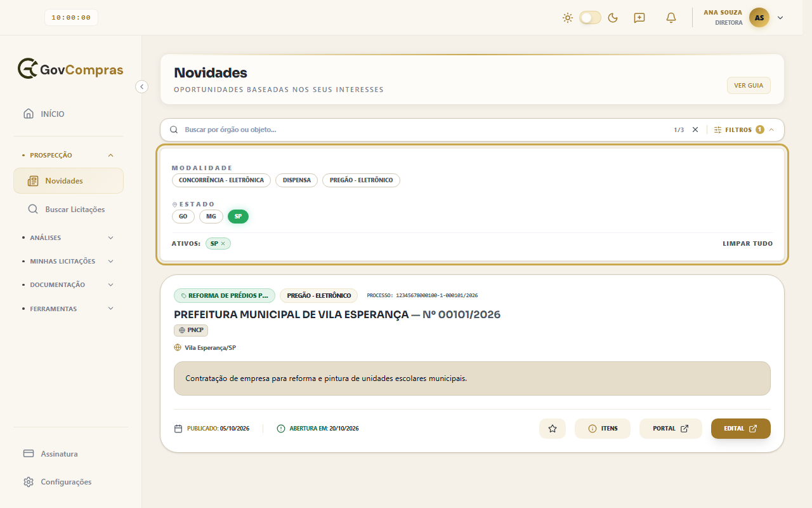Toggle the Dispensa modality filter
The height and width of the screenshot is (508, 812).
point(296,180)
